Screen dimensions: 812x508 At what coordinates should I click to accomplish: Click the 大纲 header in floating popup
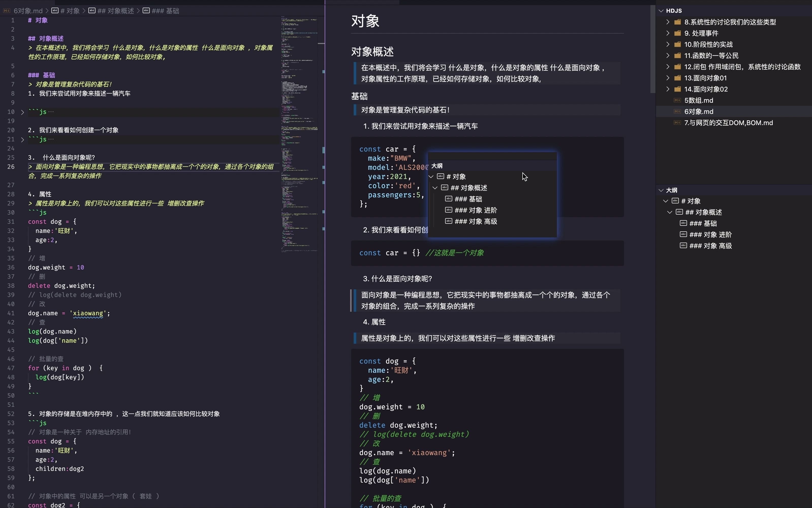point(437,166)
